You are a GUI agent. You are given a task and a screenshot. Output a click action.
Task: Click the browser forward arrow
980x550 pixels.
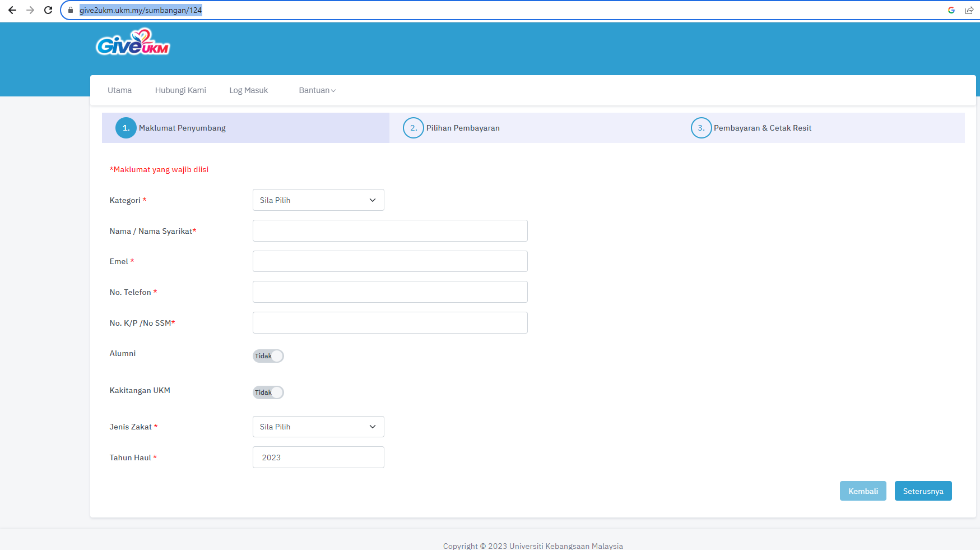coord(30,10)
